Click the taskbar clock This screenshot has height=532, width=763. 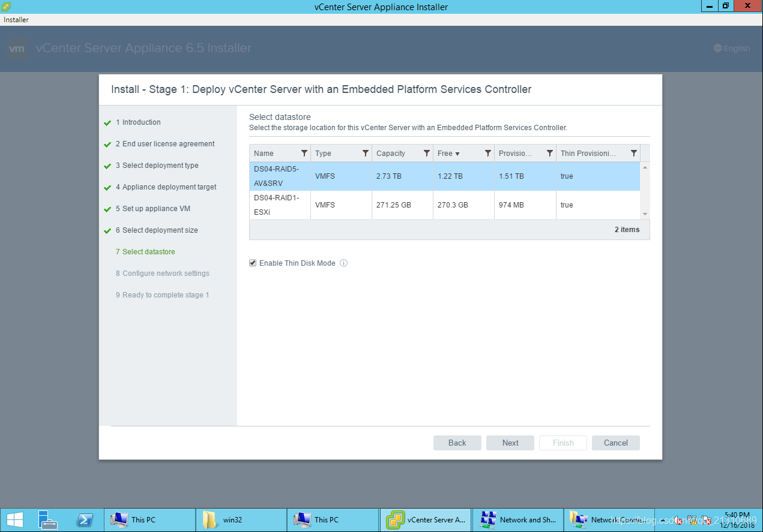[737, 519]
